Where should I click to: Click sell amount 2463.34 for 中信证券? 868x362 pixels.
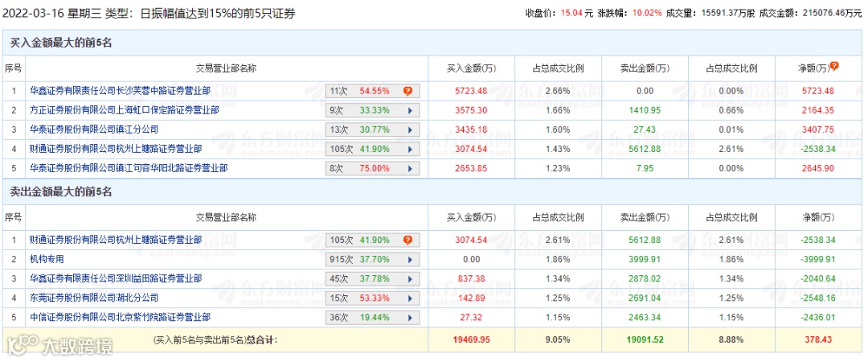[645, 318]
